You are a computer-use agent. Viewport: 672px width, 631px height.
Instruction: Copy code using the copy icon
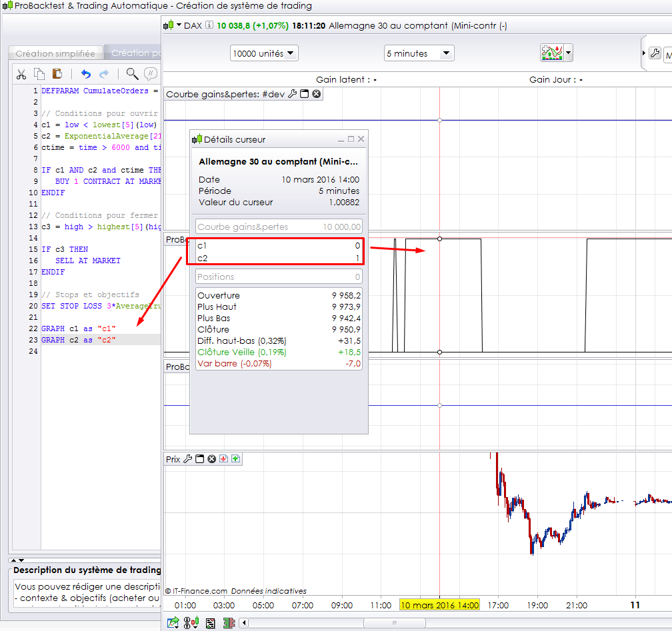[x=39, y=74]
